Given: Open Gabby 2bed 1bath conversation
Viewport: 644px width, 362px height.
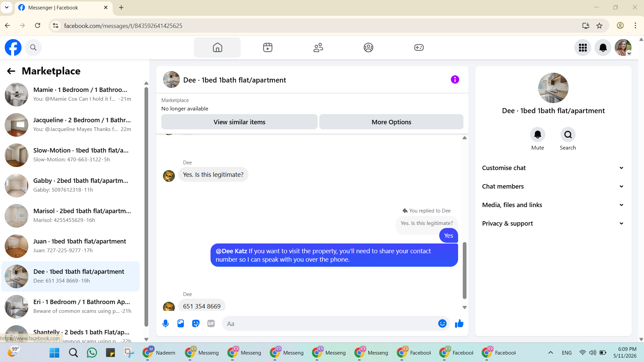Looking at the screenshot, I should [x=71, y=185].
